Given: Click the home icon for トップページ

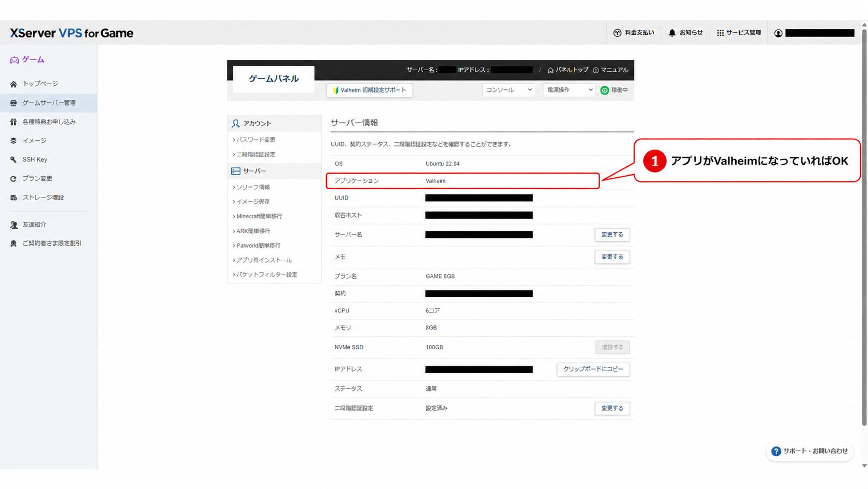Looking at the screenshot, I should click(13, 84).
